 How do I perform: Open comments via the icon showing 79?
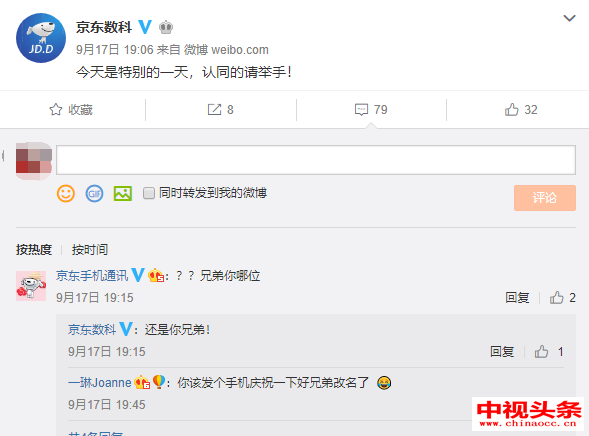coord(371,110)
